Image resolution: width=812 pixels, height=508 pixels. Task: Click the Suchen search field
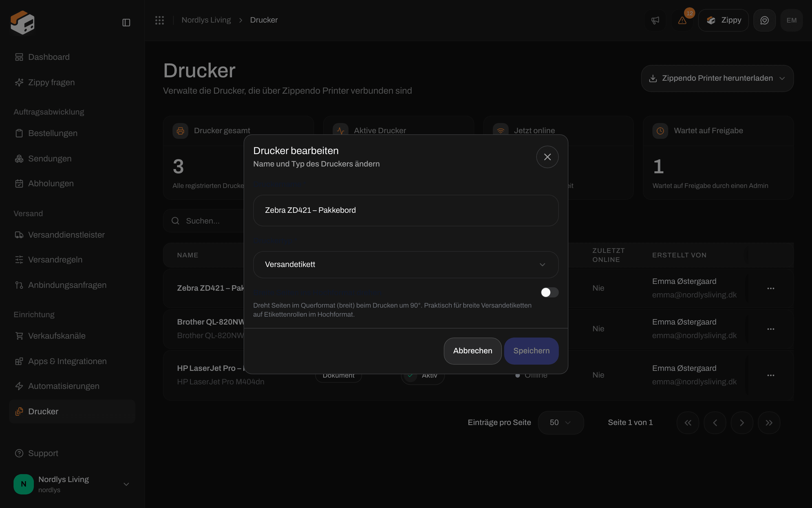point(204,221)
